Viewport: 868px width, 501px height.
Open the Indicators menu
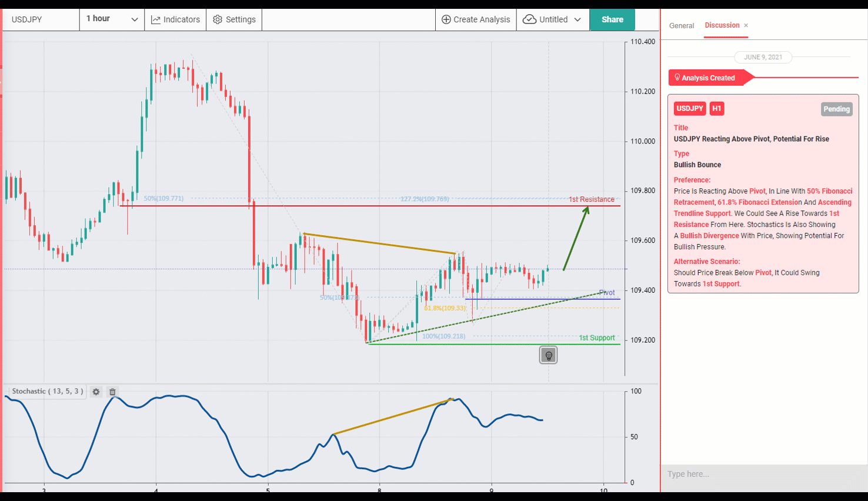pyautogui.click(x=175, y=19)
